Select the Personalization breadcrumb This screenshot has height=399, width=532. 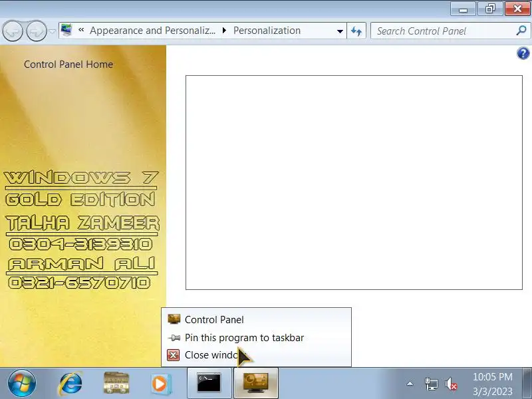pyautogui.click(x=267, y=31)
